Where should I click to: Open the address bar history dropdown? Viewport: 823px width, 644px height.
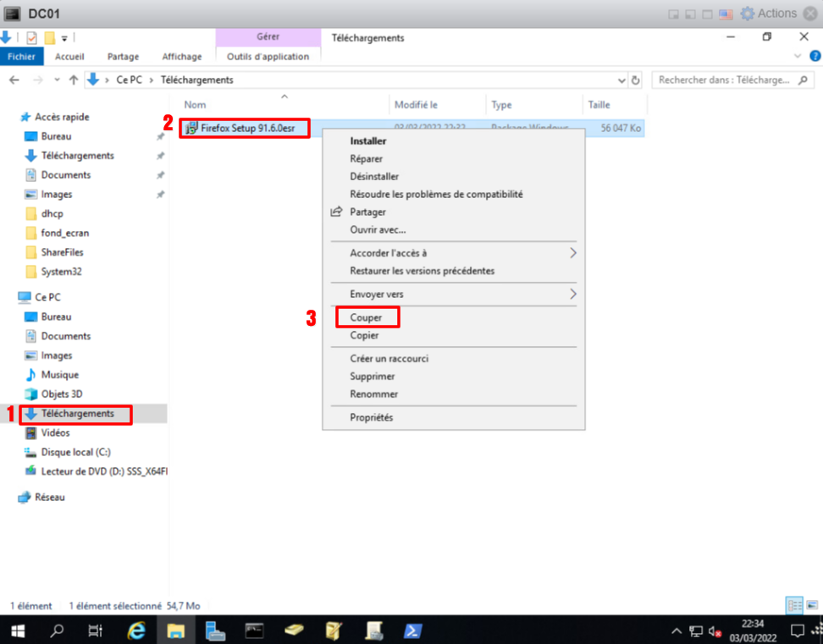click(622, 80)
